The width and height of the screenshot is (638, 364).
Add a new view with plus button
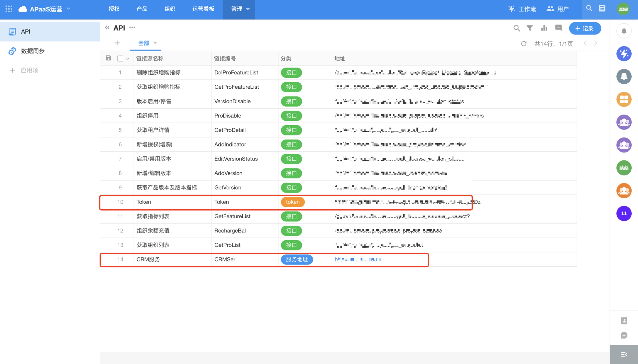point(117,43)
